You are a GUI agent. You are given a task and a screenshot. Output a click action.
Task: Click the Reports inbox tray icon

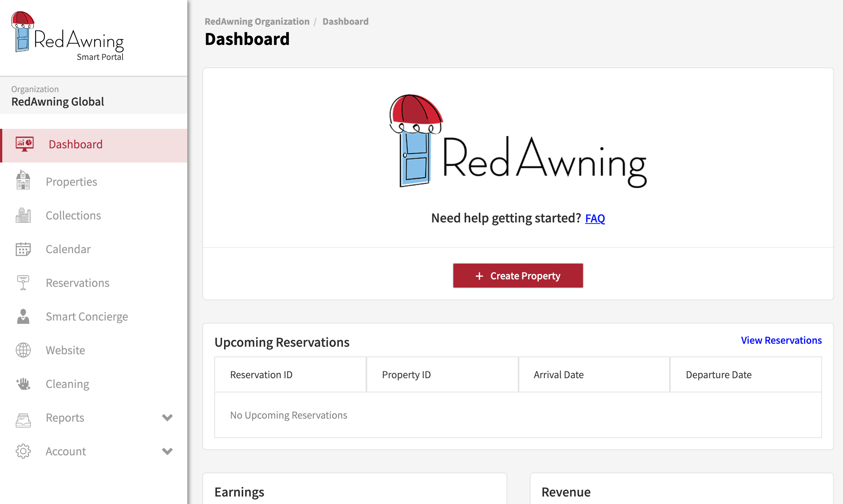(23, 420)
